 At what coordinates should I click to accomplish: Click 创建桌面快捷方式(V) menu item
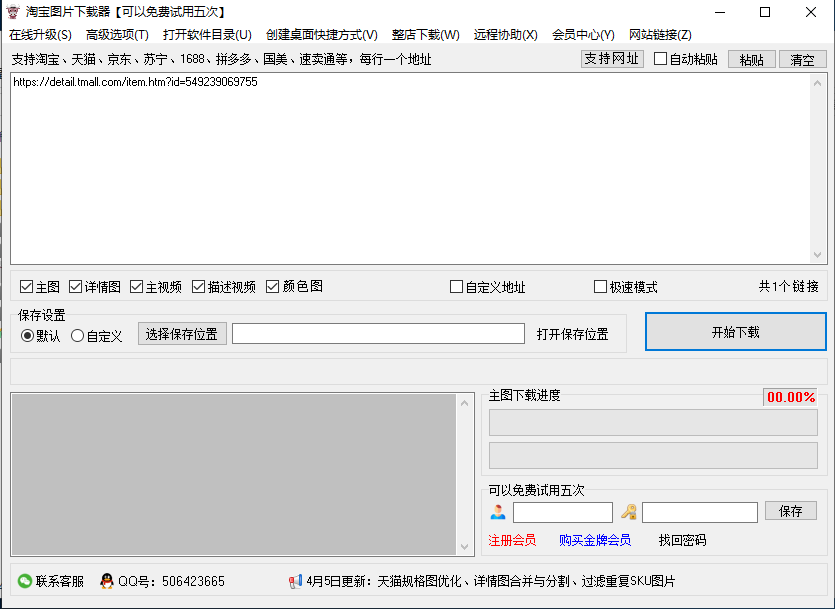(322, 35)
